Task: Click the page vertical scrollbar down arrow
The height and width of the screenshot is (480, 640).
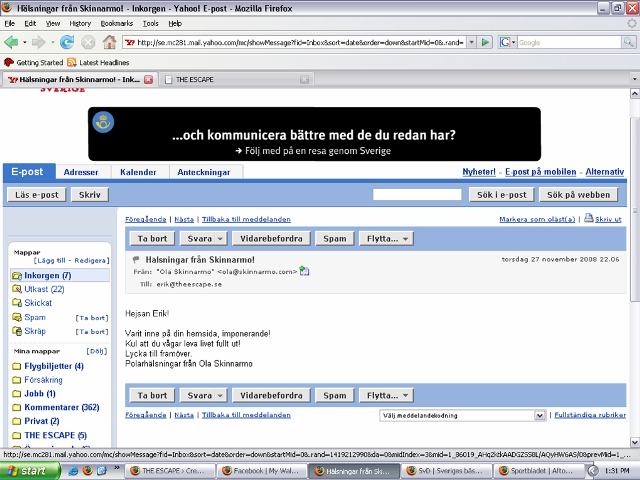Action: click(x=635, y=442)
